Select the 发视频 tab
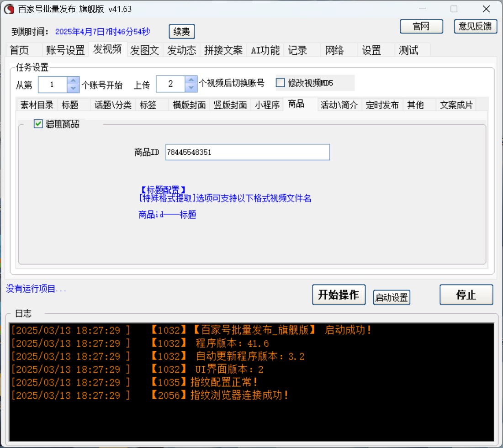Image resolution: width=503 pixels, height=448 pixels. 107,49
